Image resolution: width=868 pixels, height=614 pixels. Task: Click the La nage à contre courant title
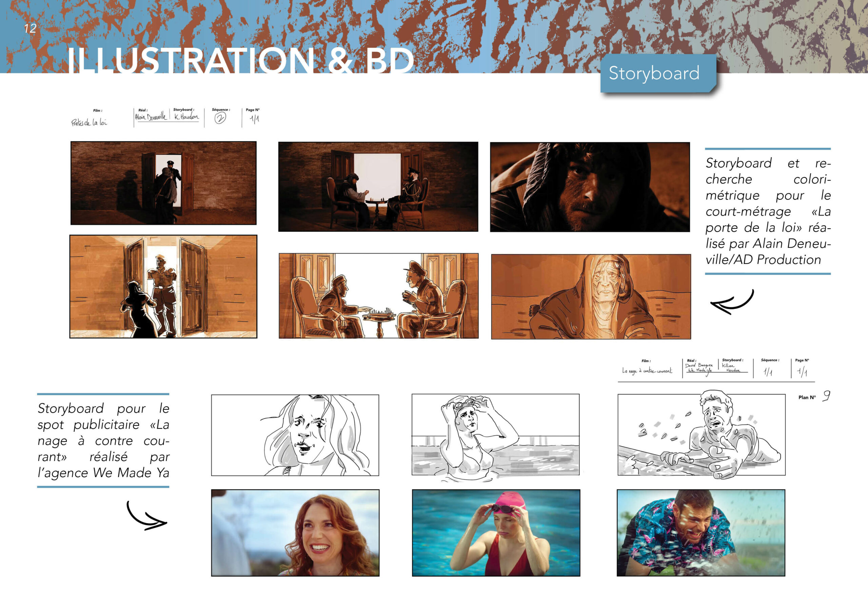647,371
